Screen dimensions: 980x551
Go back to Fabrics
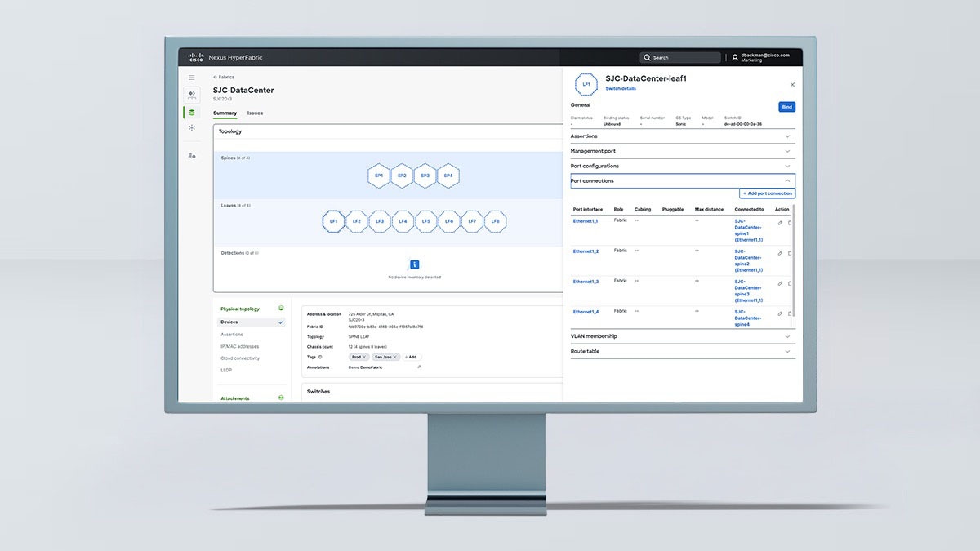coord(223,77)
